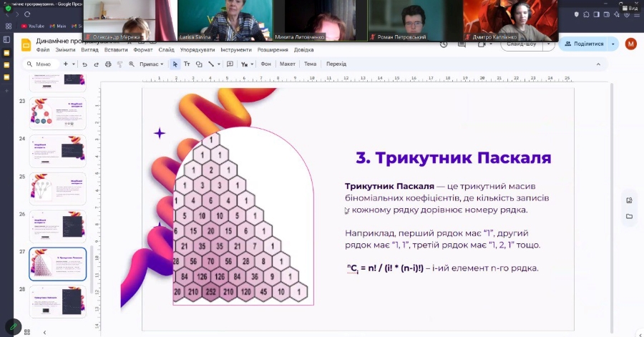Click the Undo arrow in toolbar

coord(84,64)
